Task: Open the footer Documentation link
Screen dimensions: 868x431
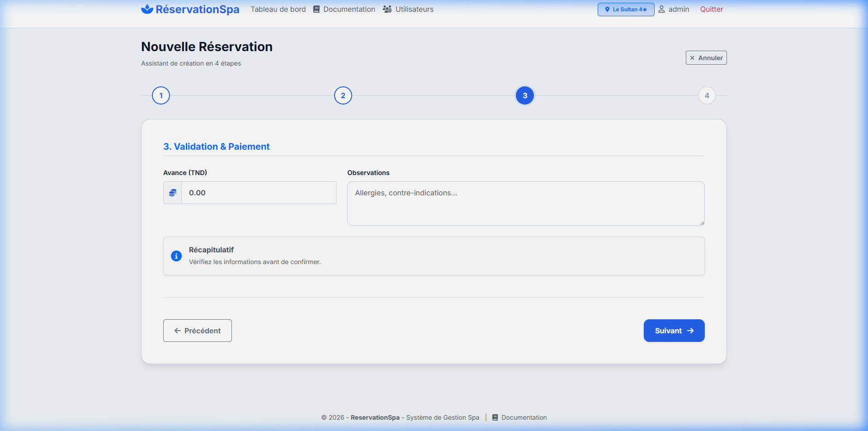Action: (519, 417)
